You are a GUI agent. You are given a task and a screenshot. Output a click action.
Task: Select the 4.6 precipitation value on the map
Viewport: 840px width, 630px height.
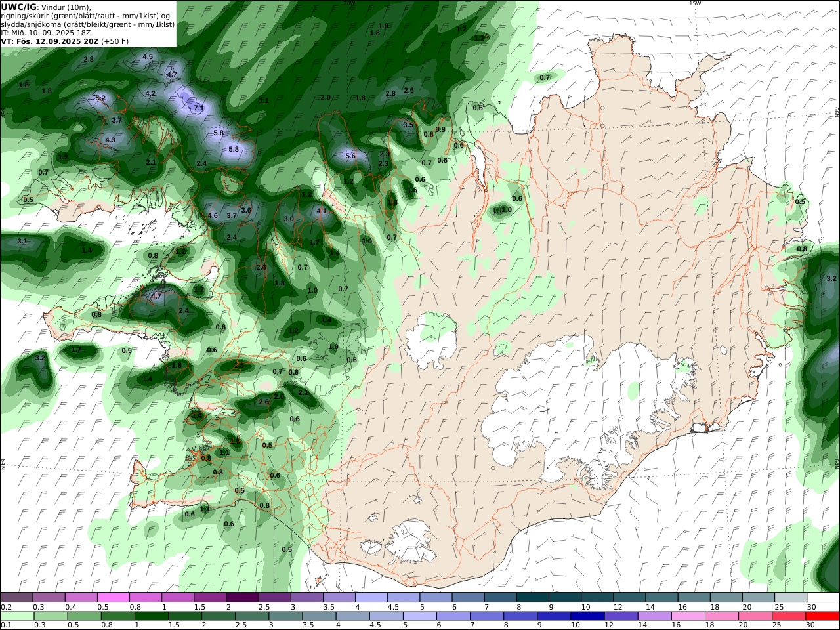[x=213, y=215]
